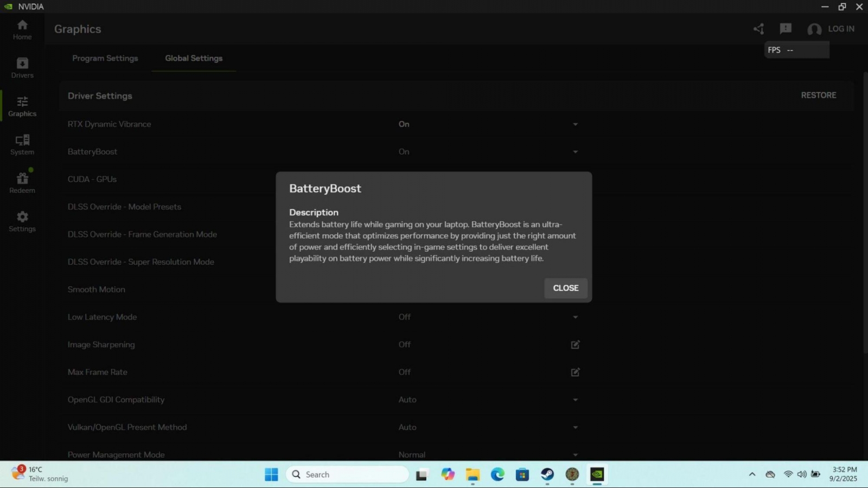Open Max Frame Rate editor pencil icon
Screen dimensions: 868x488
pos(575,372)
